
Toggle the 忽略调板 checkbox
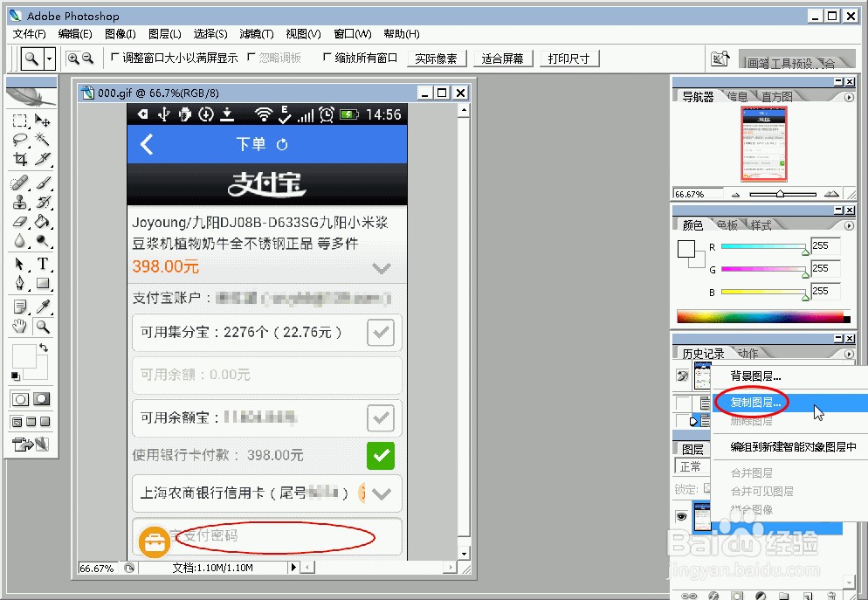pyautogui.click(x=251, y=57)
